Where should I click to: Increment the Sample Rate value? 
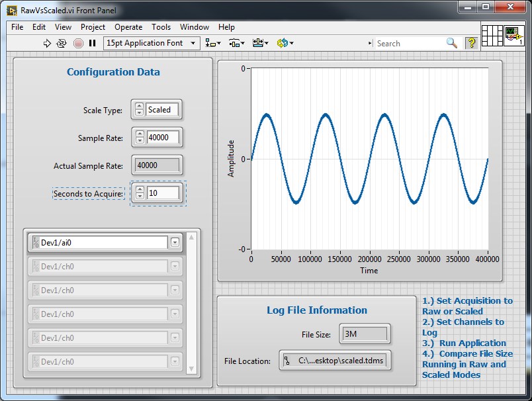(141, 133)
